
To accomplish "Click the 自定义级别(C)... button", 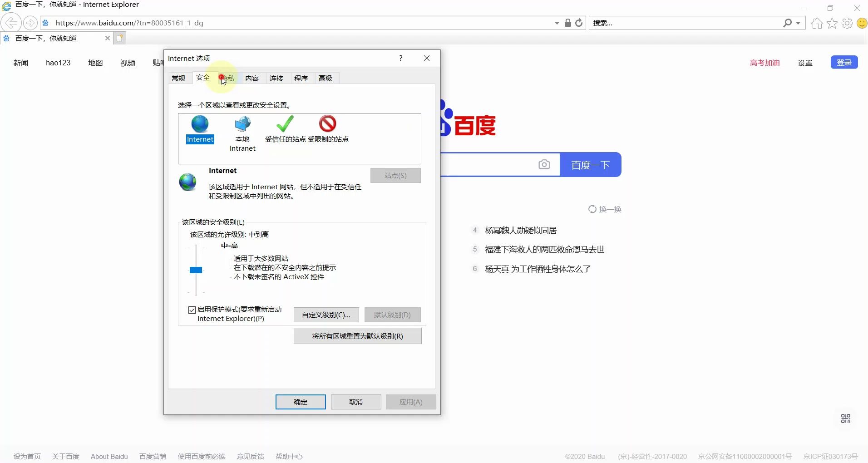I will pos(326,315).
